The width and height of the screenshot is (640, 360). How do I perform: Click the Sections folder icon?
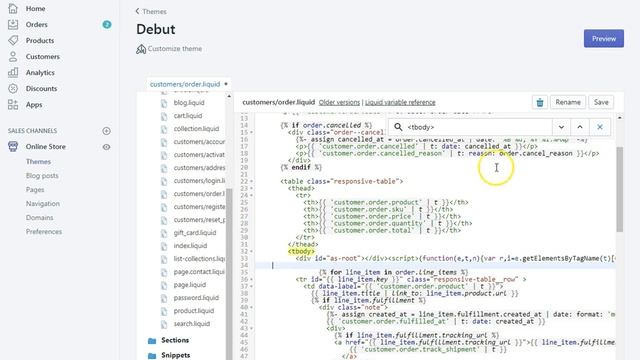coord(152,340)
